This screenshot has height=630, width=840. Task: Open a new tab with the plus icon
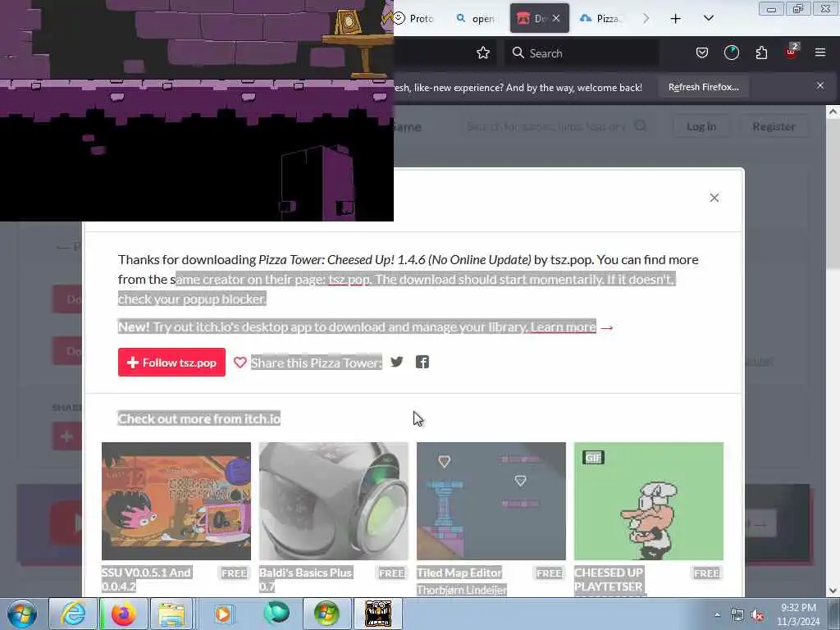point(676,19)
